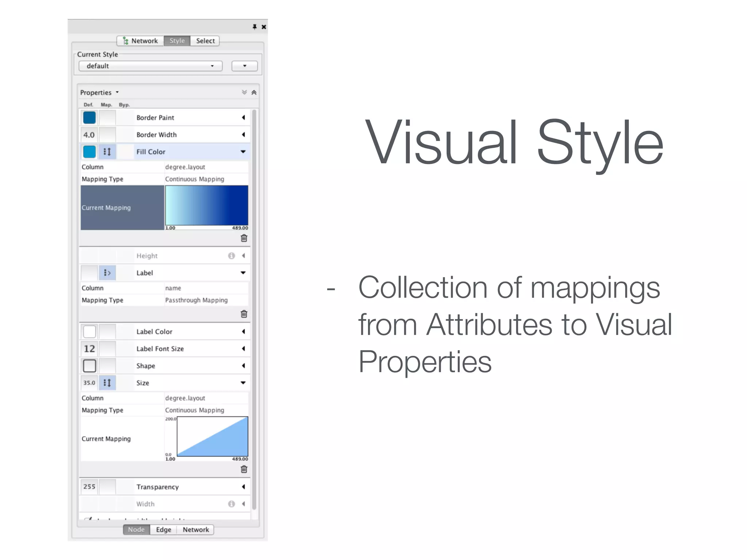Screen dimensions: 747x560
Task: Click the Border Paint mapping cell
Action: click(108, 118)
